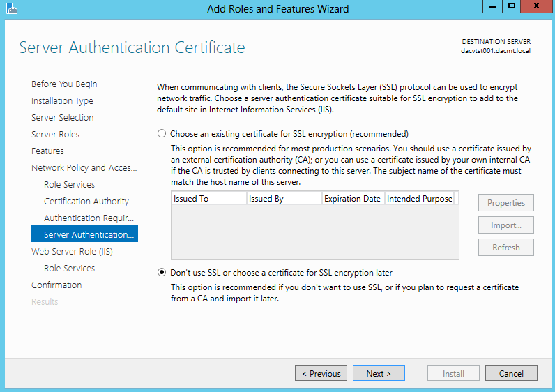
Task: Navigate to the Features step
Action: 47,151
